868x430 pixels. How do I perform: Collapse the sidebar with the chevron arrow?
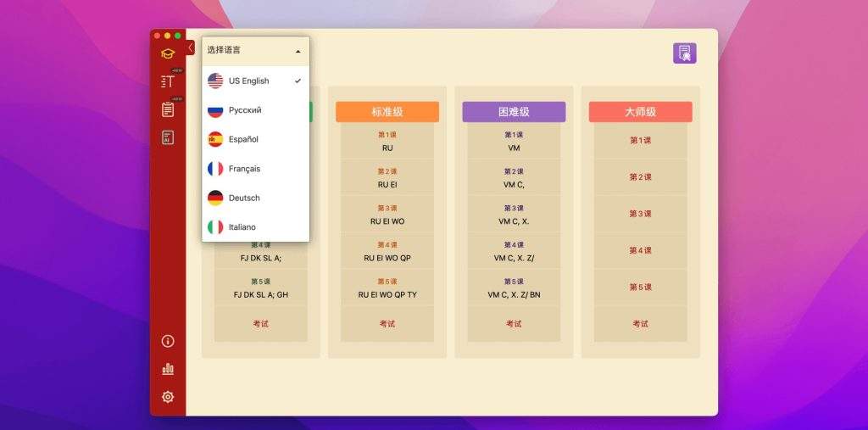tap(191, 47)
